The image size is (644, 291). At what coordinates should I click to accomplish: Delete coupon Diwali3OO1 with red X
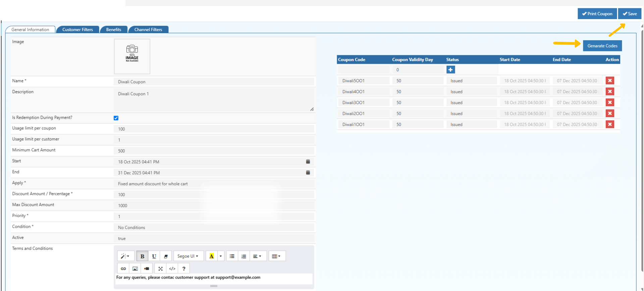tap(610, 102)
